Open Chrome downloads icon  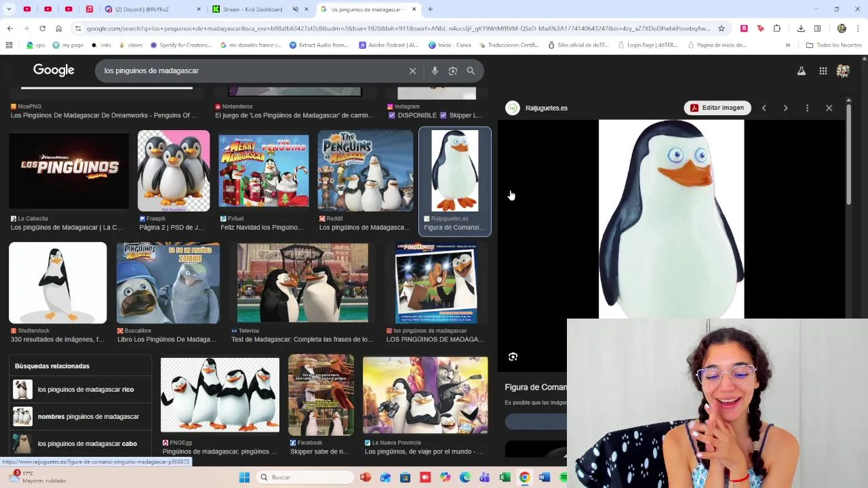[801, 28]
